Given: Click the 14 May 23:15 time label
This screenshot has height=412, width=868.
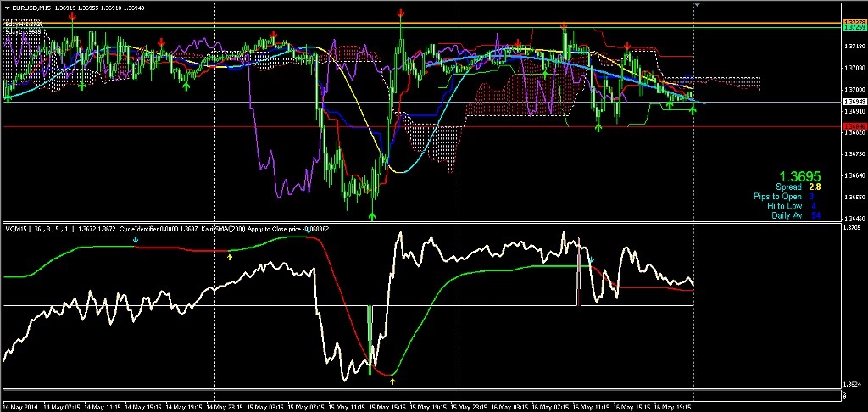Looking at the screenshot, I should 225,407.
